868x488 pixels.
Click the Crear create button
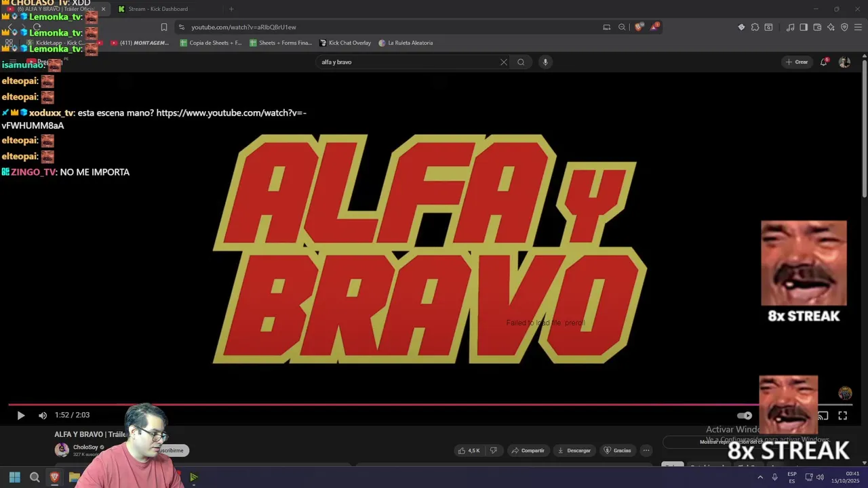796,62
